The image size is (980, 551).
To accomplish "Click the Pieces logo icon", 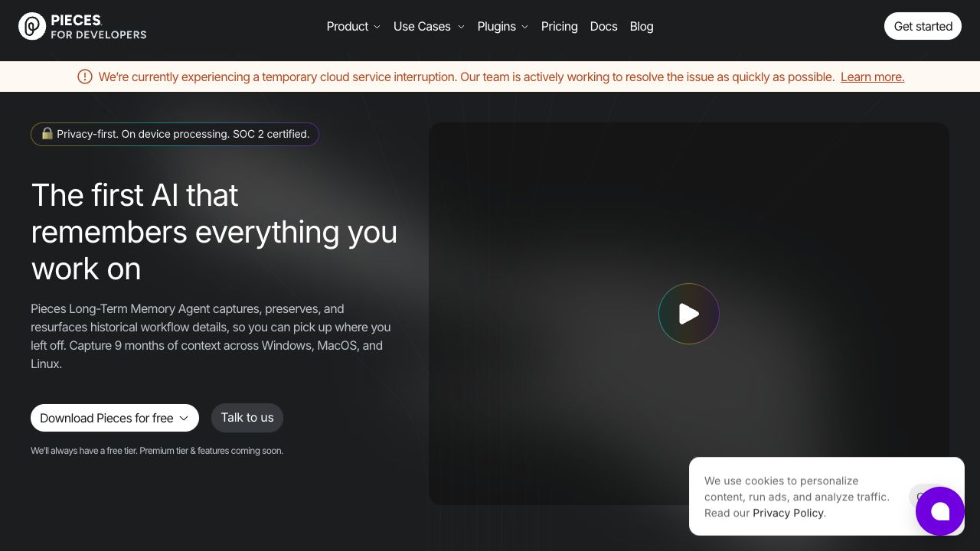I will pos(32,26).
